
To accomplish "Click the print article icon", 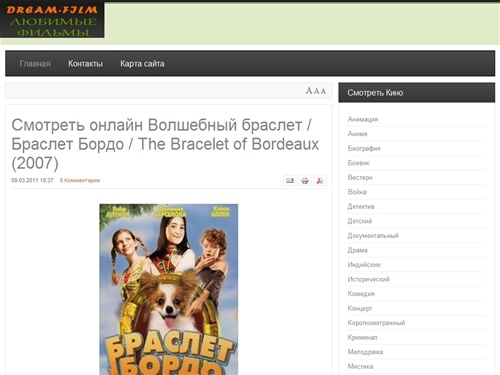I will tap(305, 181).
